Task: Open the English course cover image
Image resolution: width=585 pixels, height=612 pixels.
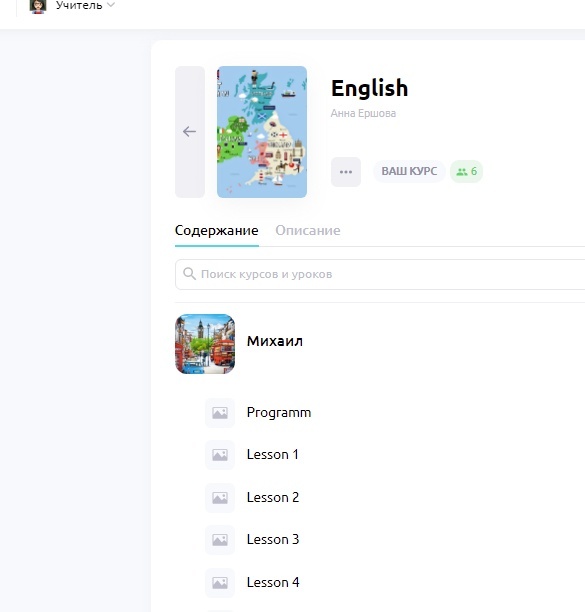Action: pyautogui.click(x=262, y=132)
